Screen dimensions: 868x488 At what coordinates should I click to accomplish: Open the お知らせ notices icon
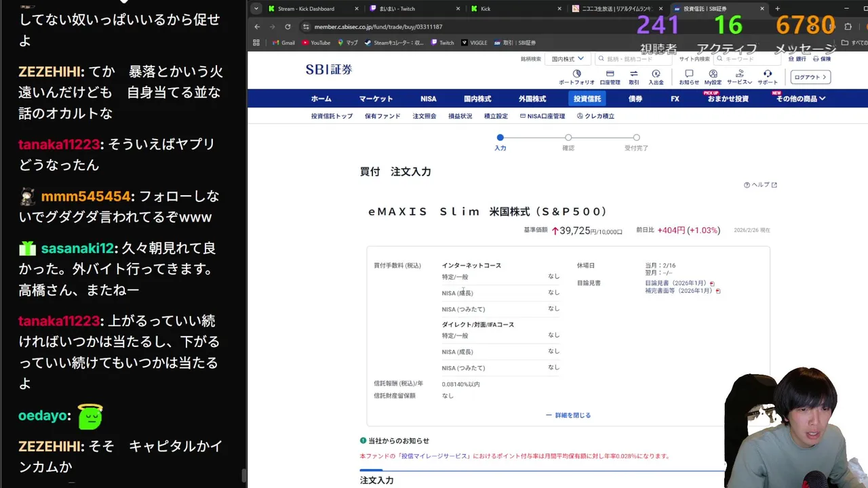point(689,74)
